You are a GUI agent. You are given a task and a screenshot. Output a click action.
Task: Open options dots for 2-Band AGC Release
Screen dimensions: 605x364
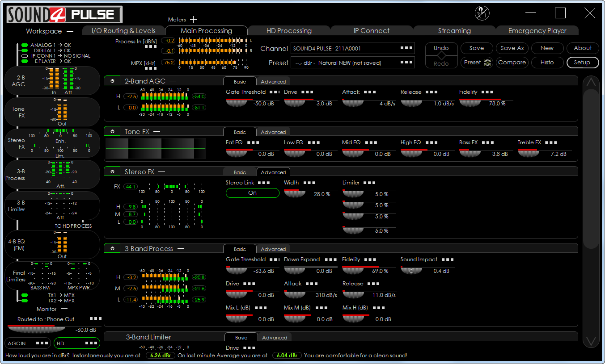point(432,92)
